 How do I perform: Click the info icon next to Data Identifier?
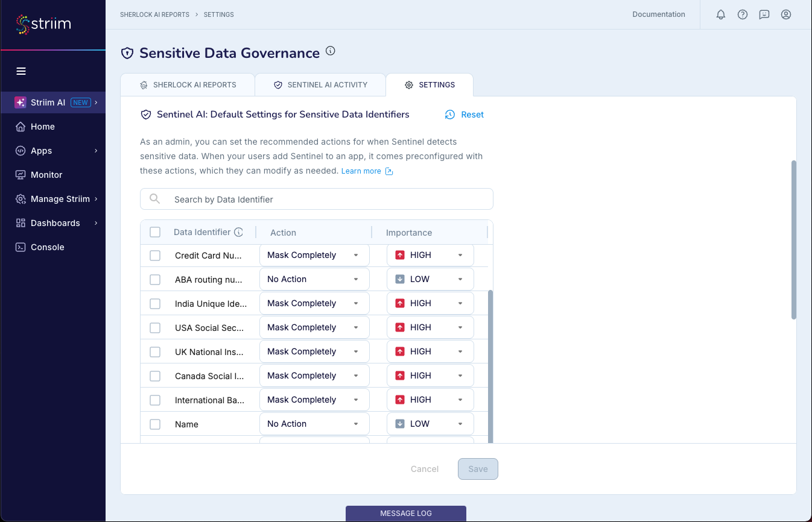239,231
